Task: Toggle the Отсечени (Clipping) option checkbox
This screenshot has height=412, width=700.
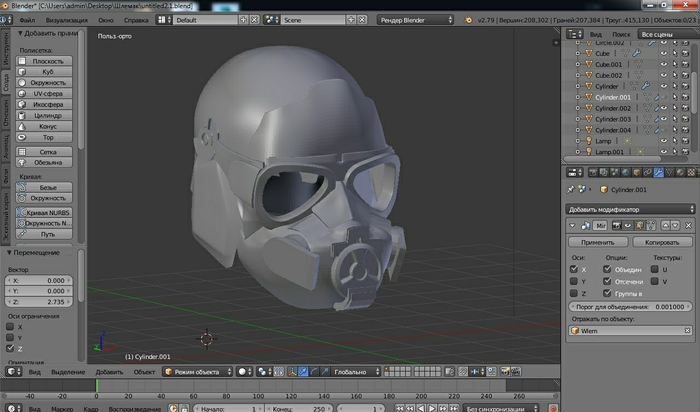Action: pyautogui.click(x=609, y=282)
